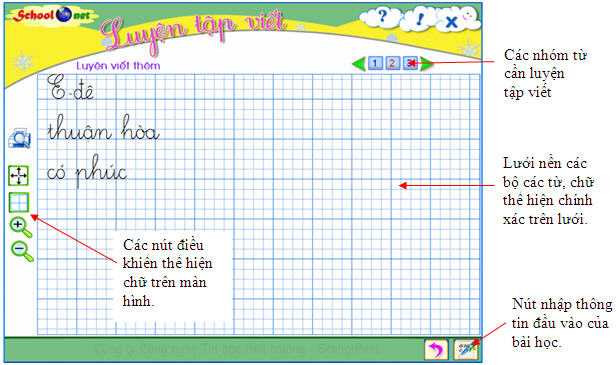Click the "Luyện viết thêm" label
616x365 pixels.
tap(118, 66)
